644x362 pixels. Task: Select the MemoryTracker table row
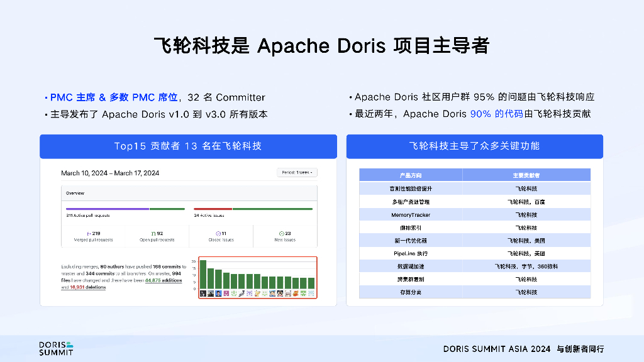point(474,215)
